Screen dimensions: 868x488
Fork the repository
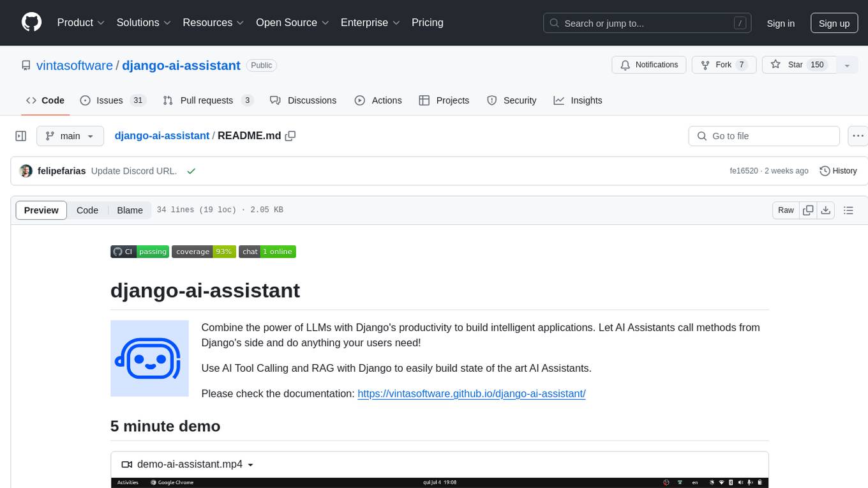click(x=724, y=65)
